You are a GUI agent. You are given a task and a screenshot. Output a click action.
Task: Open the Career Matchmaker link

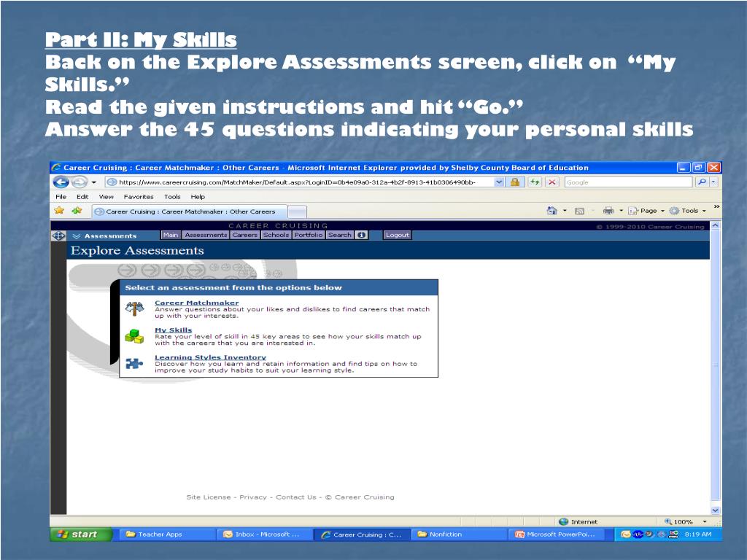(197, 303)
